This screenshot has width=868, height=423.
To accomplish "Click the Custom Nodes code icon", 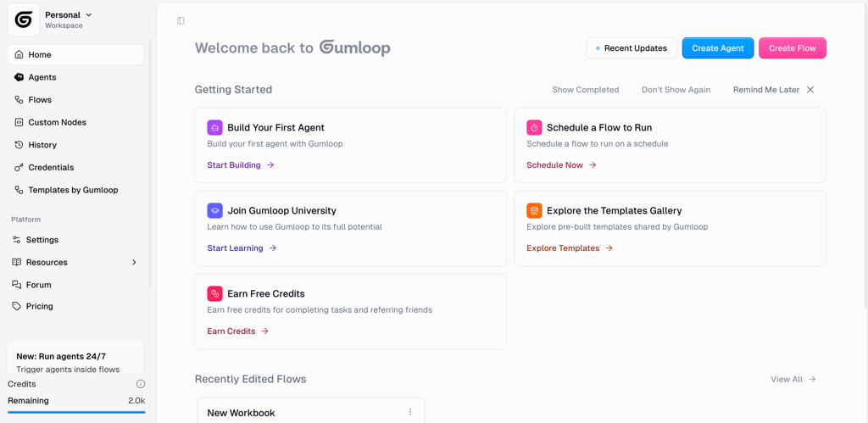I will coord(19,122).
